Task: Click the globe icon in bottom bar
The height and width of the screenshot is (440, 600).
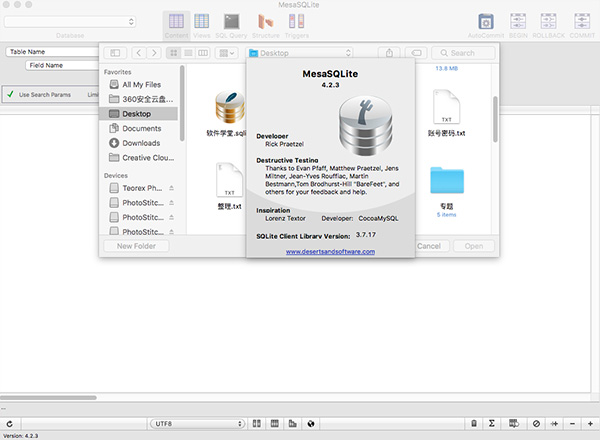Action: coord(311,424)
